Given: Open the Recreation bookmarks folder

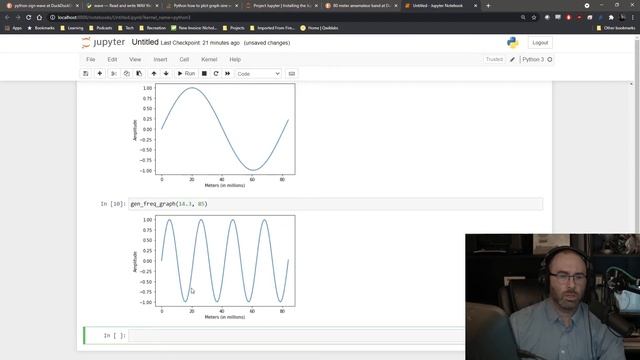Looking at the screenshot, I should click(x=153, y=28).
